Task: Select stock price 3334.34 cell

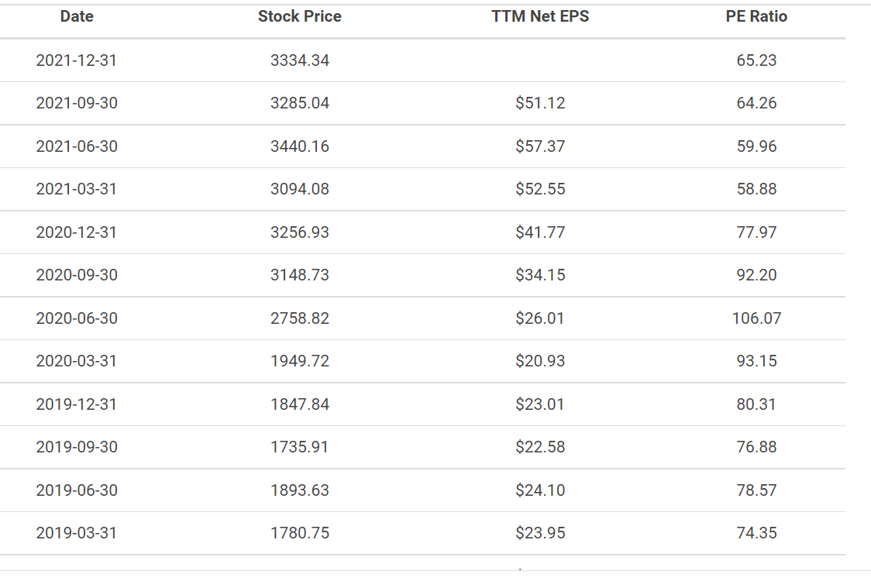Action: tap(299, 60)
